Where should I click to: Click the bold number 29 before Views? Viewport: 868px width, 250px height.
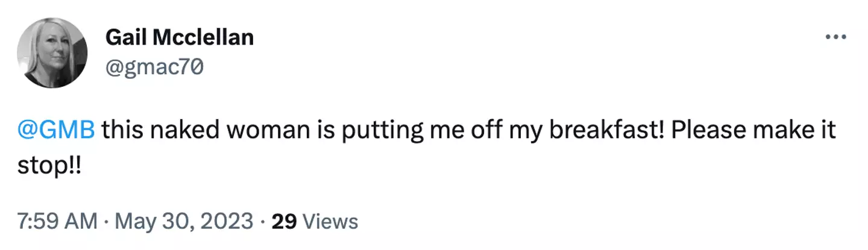pos(284,221)
